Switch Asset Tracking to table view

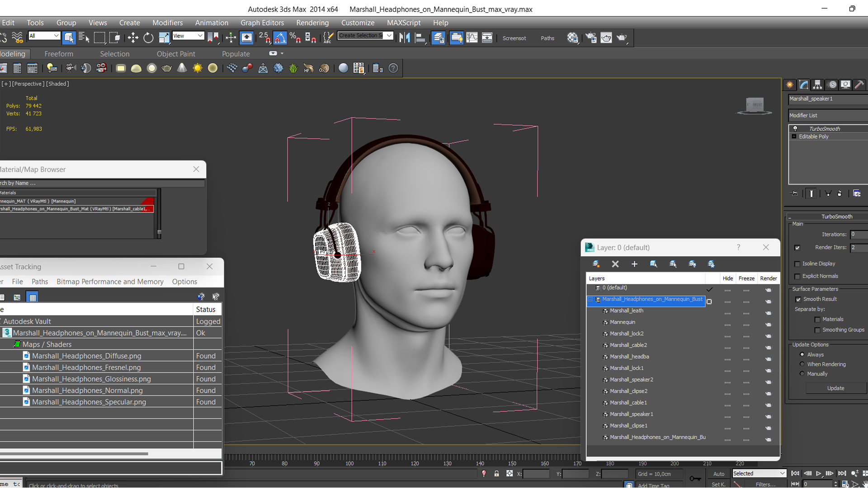(x=33, y=297)
